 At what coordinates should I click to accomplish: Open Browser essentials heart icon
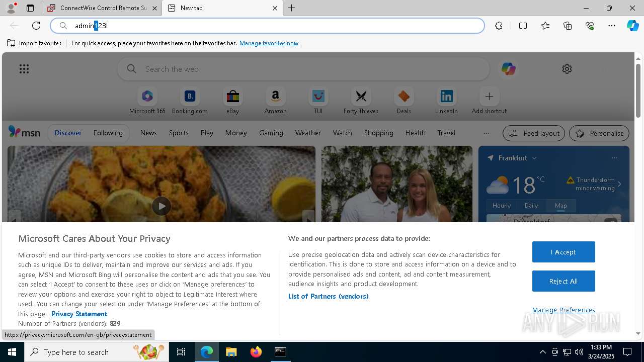[590, 26]
